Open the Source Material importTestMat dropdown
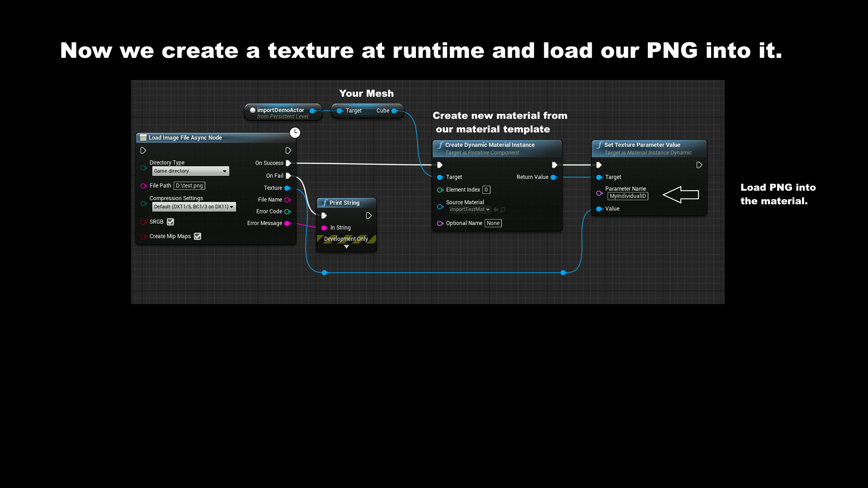Viewport: 868px width, 488px height. tap(470, 210)
